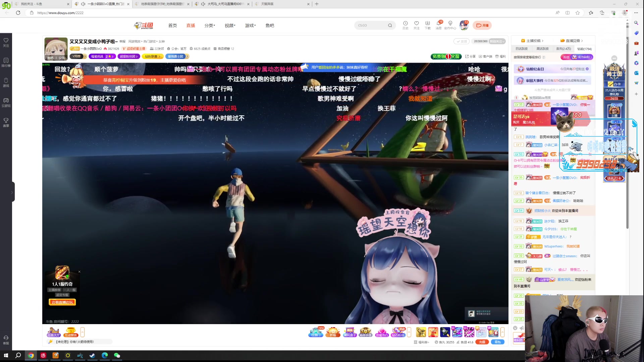Close the 1人1服传奇 ad overlay

pos(79,271)
